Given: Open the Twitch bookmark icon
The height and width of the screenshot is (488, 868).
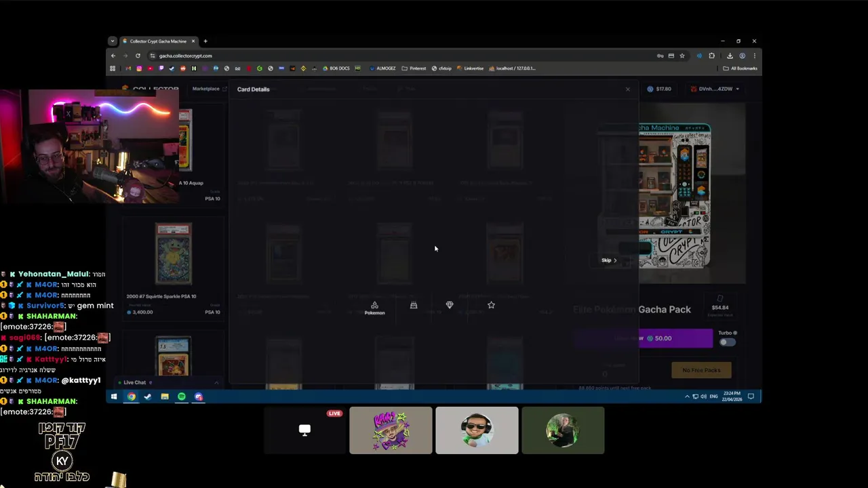Looking at the screenshot, I should coord(161,68).
